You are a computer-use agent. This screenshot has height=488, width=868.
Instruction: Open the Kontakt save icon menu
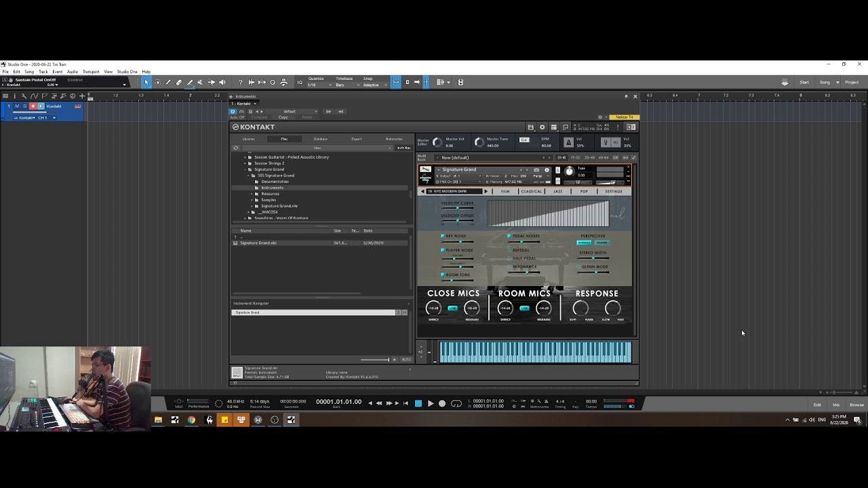point(531,127)
